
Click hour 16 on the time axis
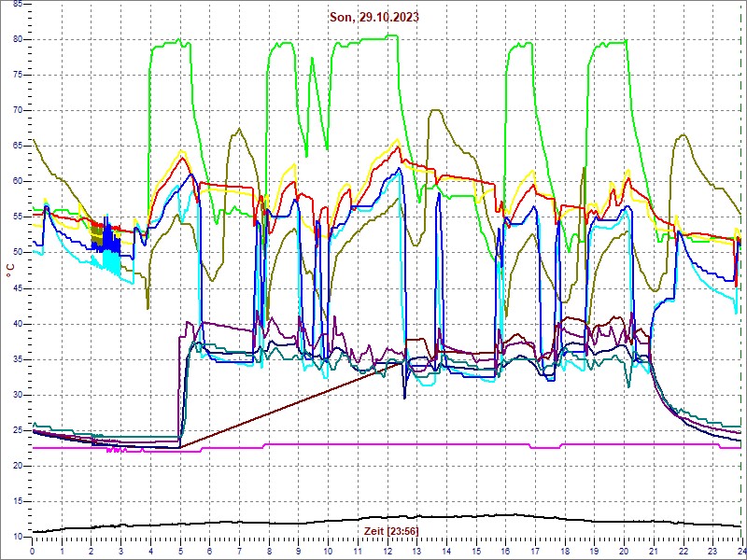(505, 552)
